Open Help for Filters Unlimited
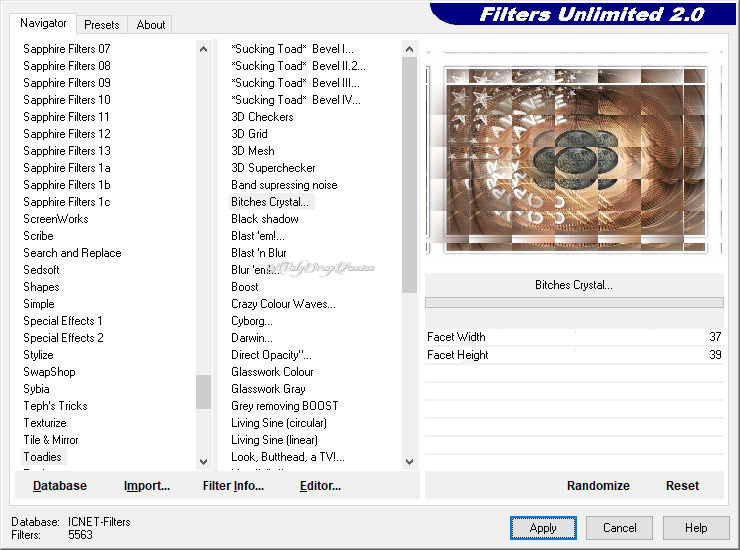The image size is (740, 550). [x=697, y=528]
